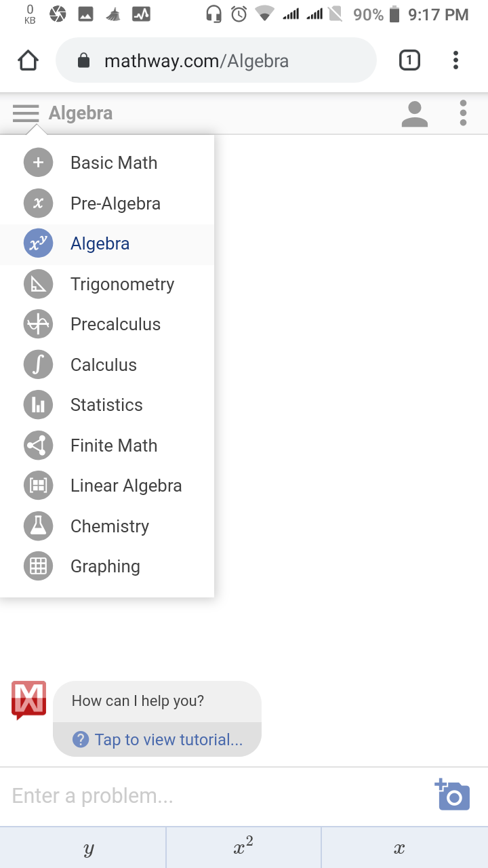The image size is (488, 868).
Task: Collapse the Algebra subject hamburger menu
Action: (x=26, y=113)
